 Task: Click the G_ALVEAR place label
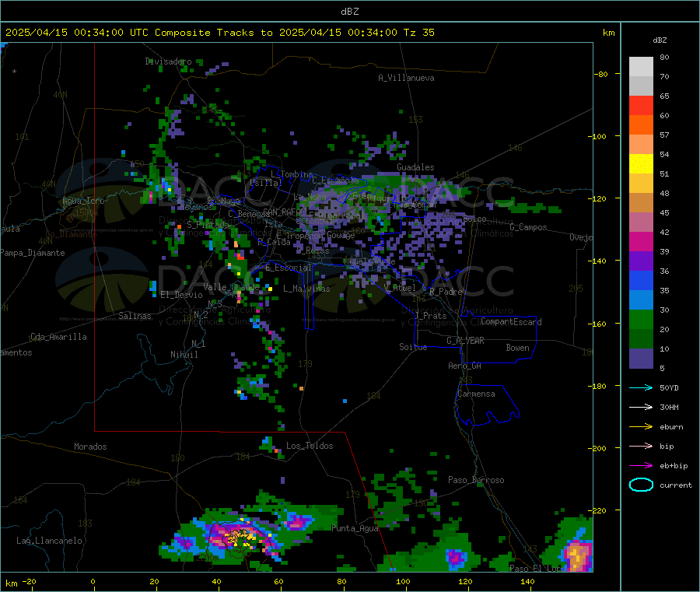[x=465, y=341]
